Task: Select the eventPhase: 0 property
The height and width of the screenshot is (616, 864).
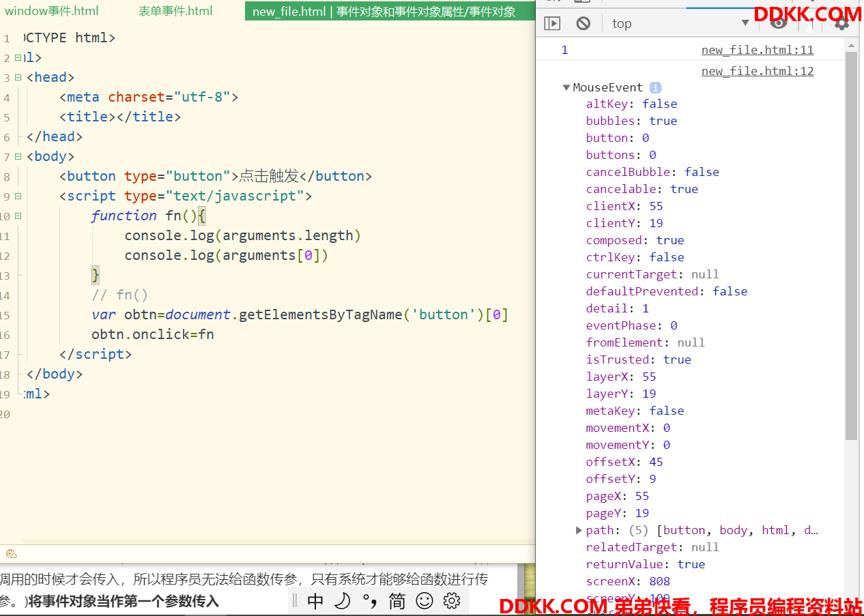Action: click(x=631, y=325)
